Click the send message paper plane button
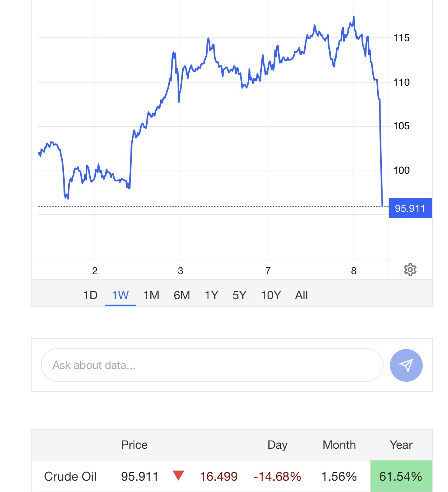Screen dimensions: 448x492 tap(406, 365)
